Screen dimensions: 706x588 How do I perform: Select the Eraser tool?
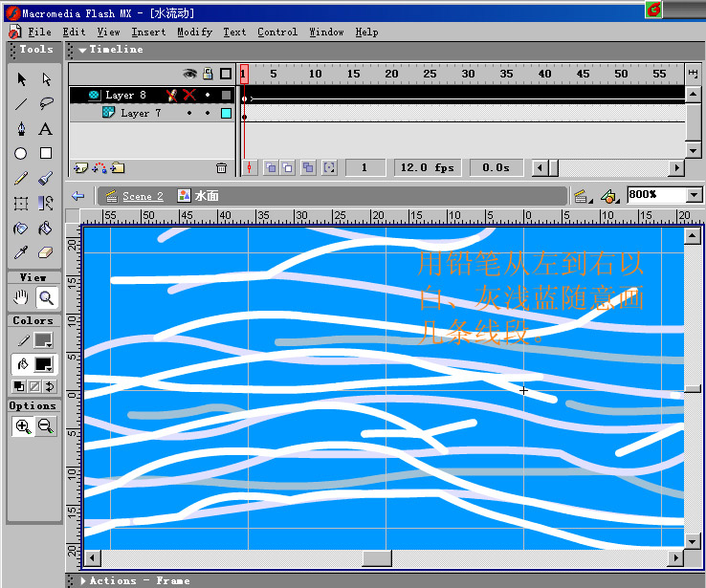coord(46,252)
